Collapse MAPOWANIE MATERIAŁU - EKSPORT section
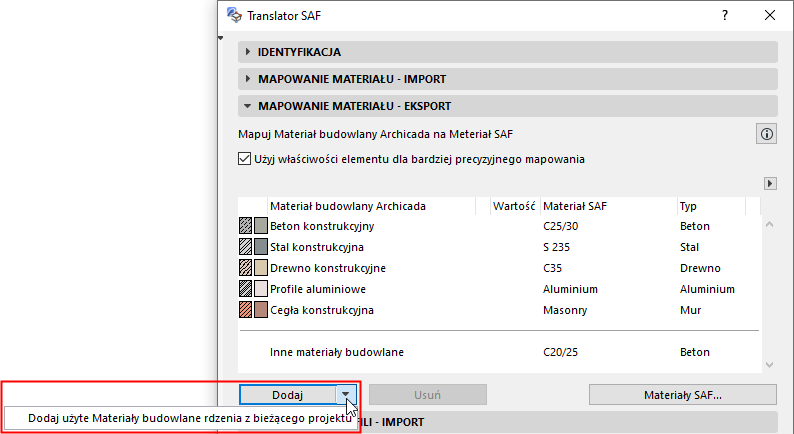Screen dimensions: 794x434 pyautogui.click(x=508, y=106)
